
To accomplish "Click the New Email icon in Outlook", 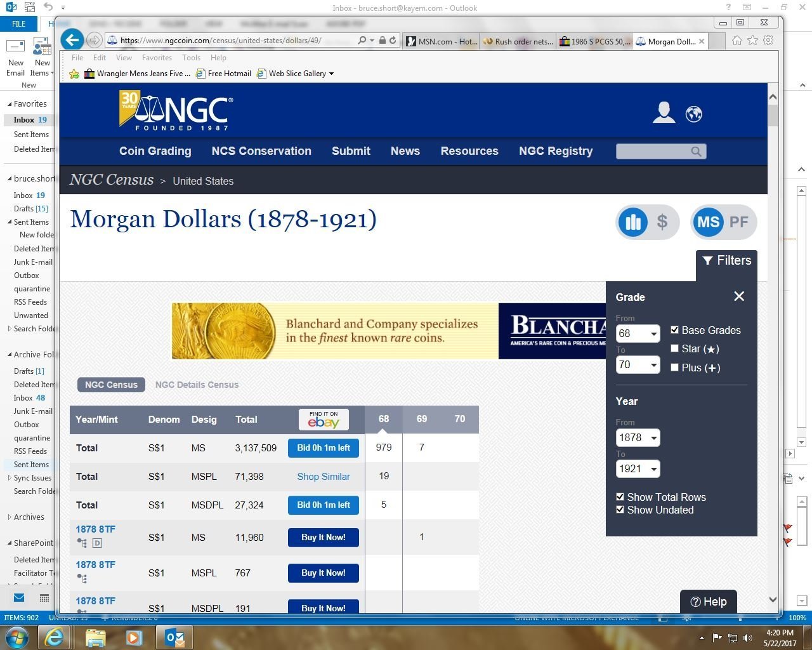I will coord(16,47).
